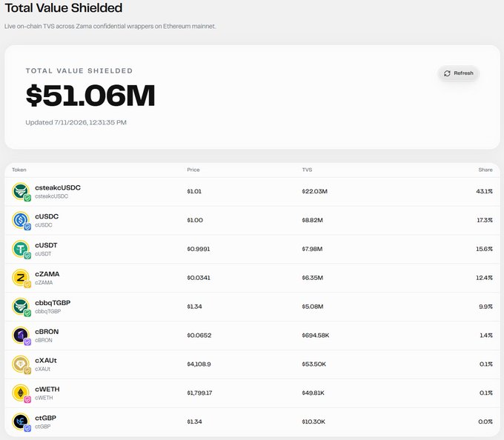504x440 pixels.
Task: Click the refresh arrows icon
Action: 447,73
